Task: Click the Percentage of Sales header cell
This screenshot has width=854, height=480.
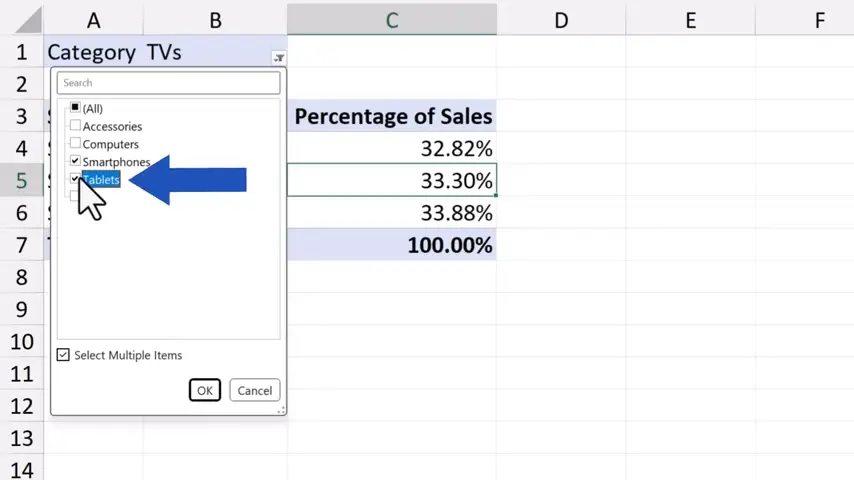Action: (392, 117)
